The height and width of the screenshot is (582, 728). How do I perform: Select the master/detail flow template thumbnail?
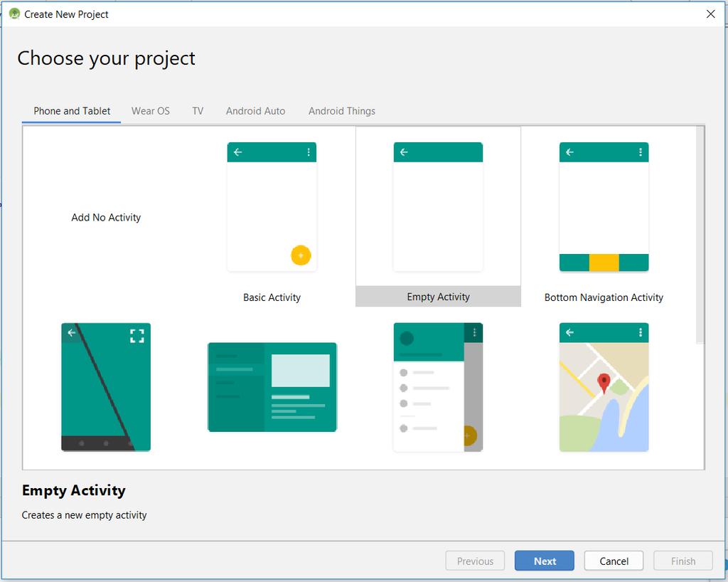pos(272,387)
